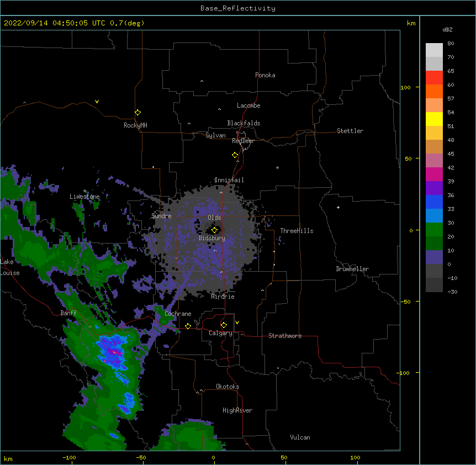Click the dBZ legend heading

pyautogui.click(x=447, y=29)
